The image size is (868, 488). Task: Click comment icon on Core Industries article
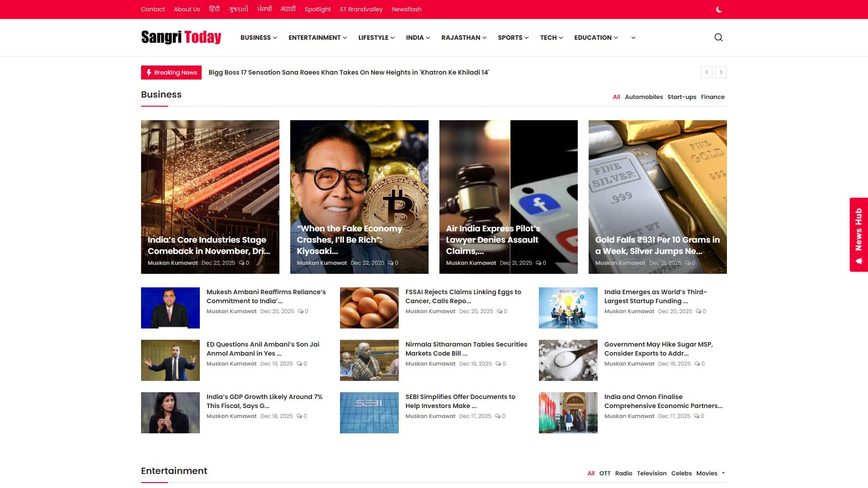point(241,263)
